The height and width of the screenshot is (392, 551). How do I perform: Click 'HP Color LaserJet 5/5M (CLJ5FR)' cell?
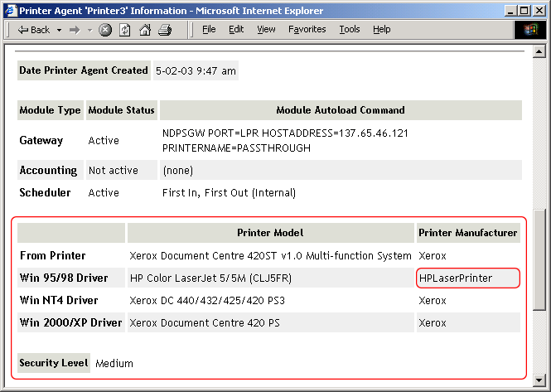[271, 278]
